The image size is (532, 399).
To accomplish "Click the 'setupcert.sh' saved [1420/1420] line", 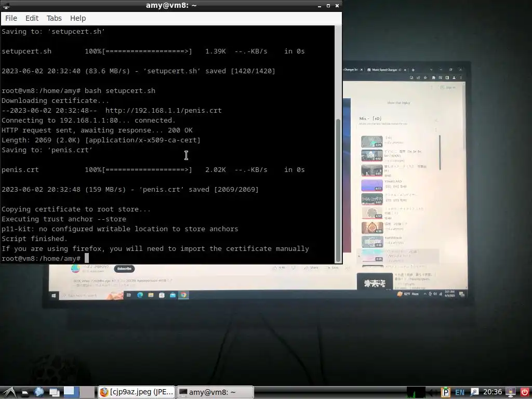I will pos(138,71).
